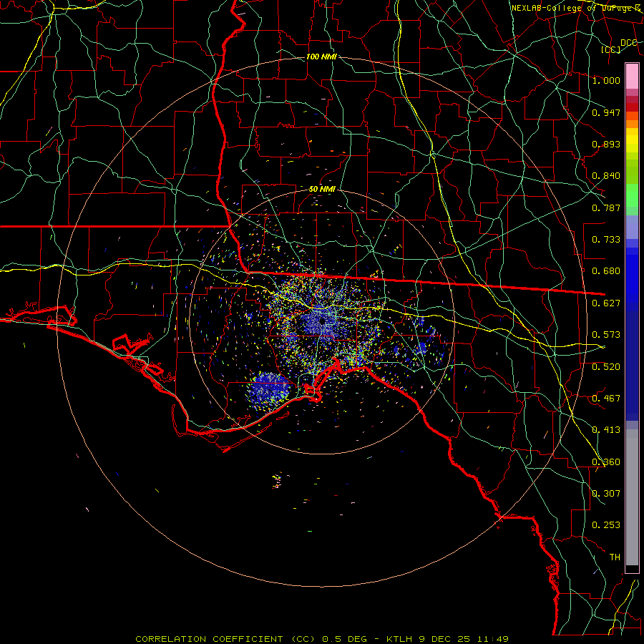Screen dimensions: 644x644
Task: Select the 0.573 scale value
Action: (x=606, y=335)
